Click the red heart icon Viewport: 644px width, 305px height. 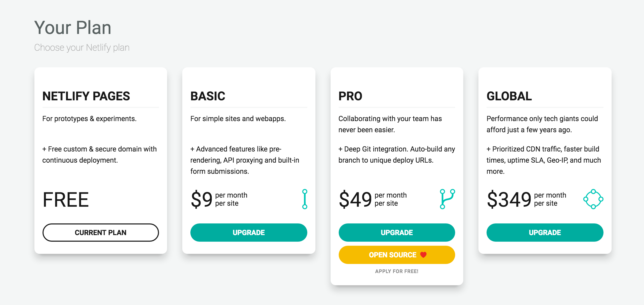coord(423,255)
